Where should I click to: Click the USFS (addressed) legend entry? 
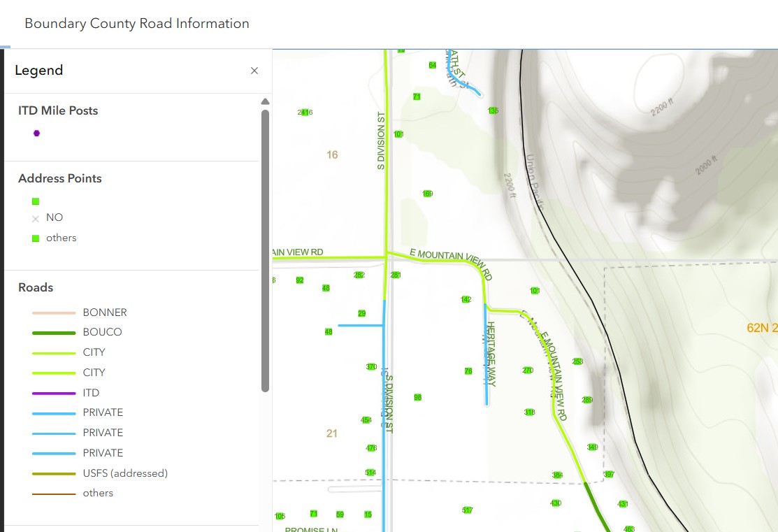pos(125,473)
